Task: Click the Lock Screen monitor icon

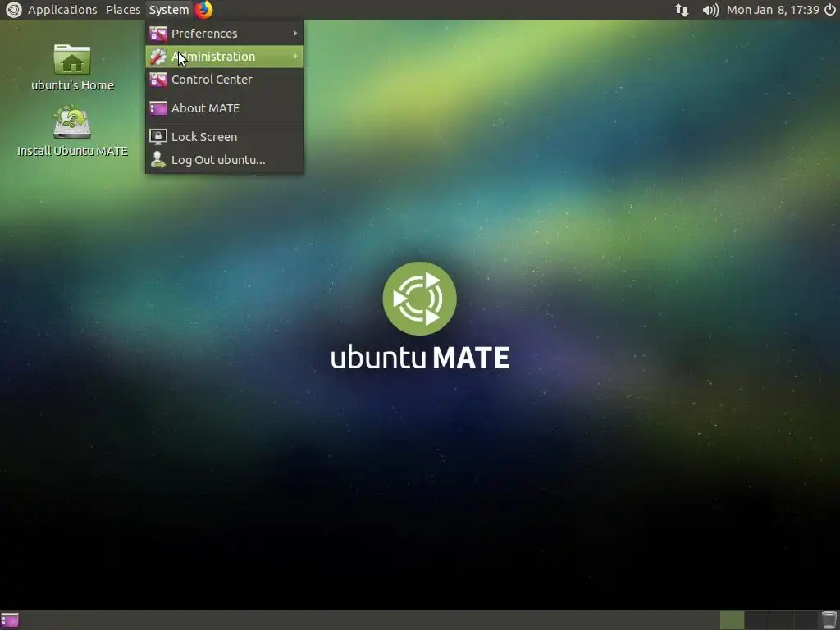Action: click(x=158, y=137)
